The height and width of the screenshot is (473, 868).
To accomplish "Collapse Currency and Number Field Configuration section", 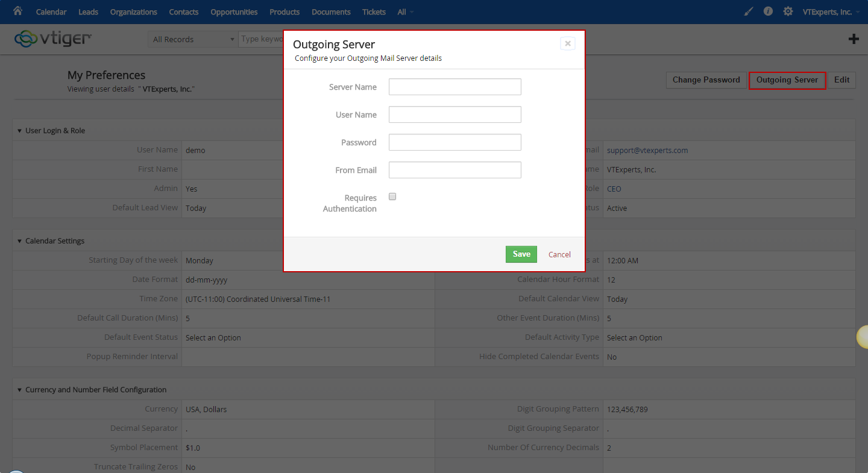I will pos(19,390).
